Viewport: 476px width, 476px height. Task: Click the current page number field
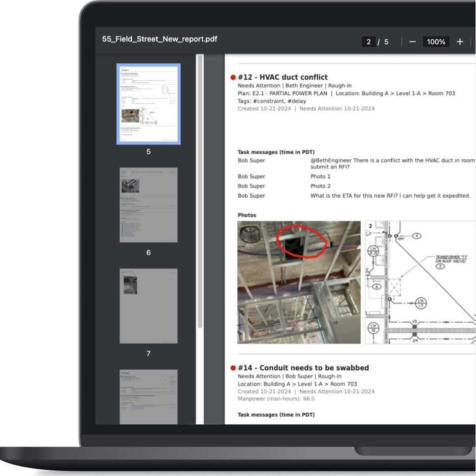[x=368, y=42]
